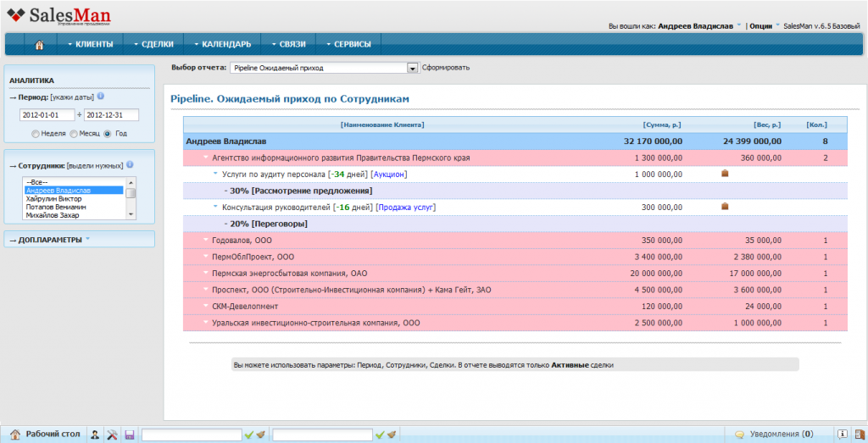Open the tools wrench-and-hammer icon
The width and height of the screenshot is (868, 443).
(x=112, y=435)
